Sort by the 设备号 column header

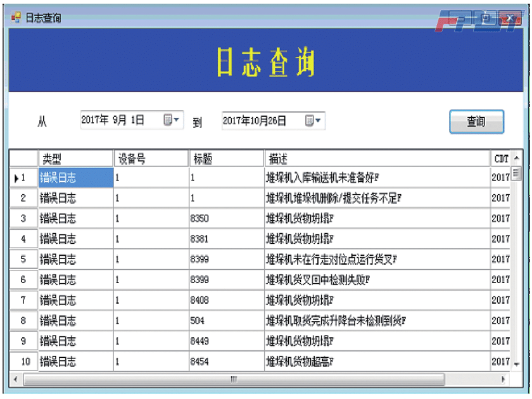coord(151,158)
